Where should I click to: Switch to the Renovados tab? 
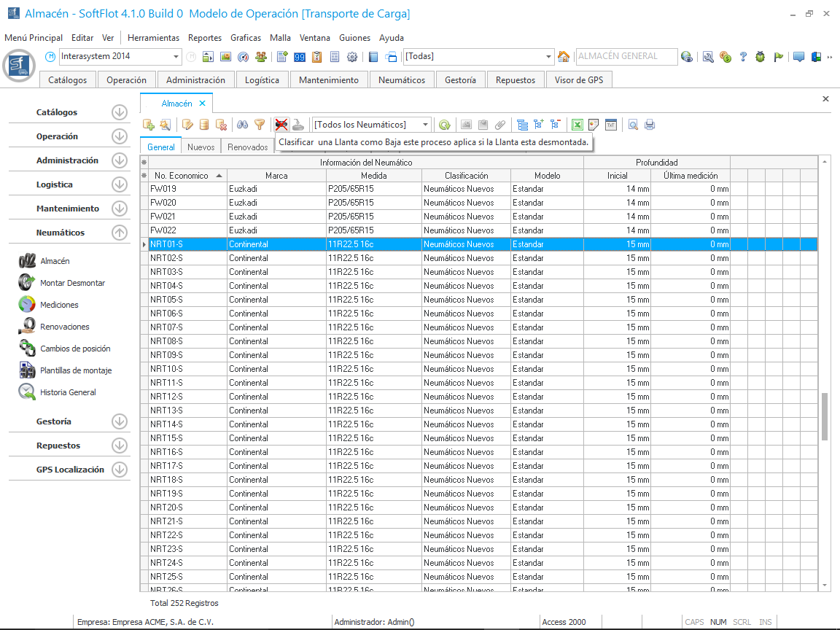pos(247,147)
